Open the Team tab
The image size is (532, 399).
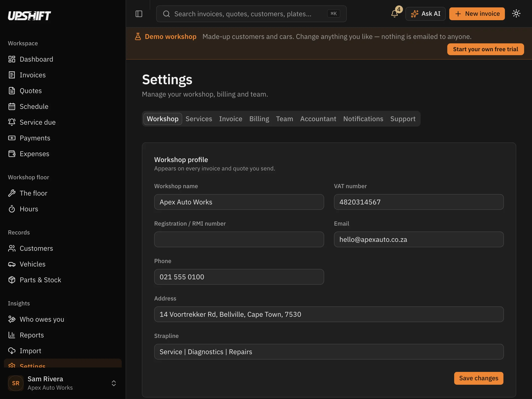pos(284,119)
